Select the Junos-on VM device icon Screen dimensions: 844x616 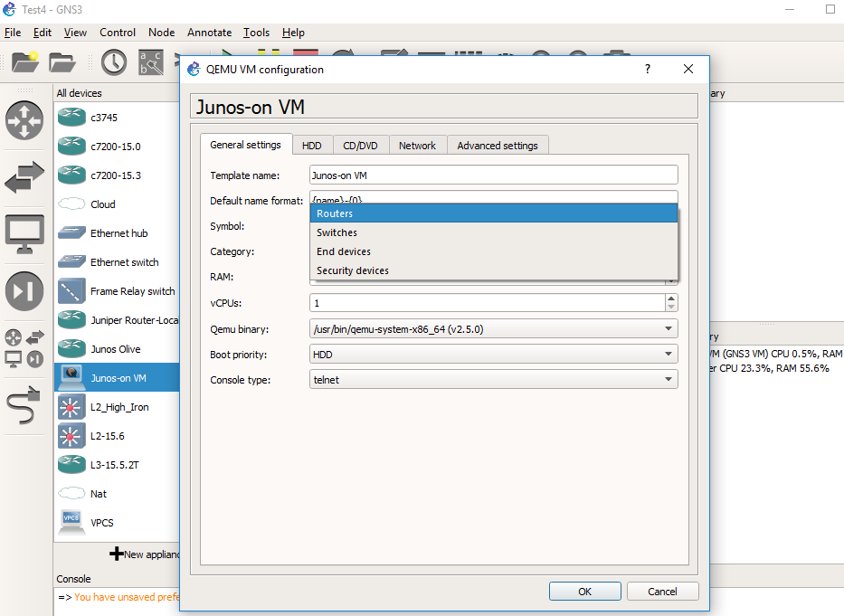[x=71, y=378]
